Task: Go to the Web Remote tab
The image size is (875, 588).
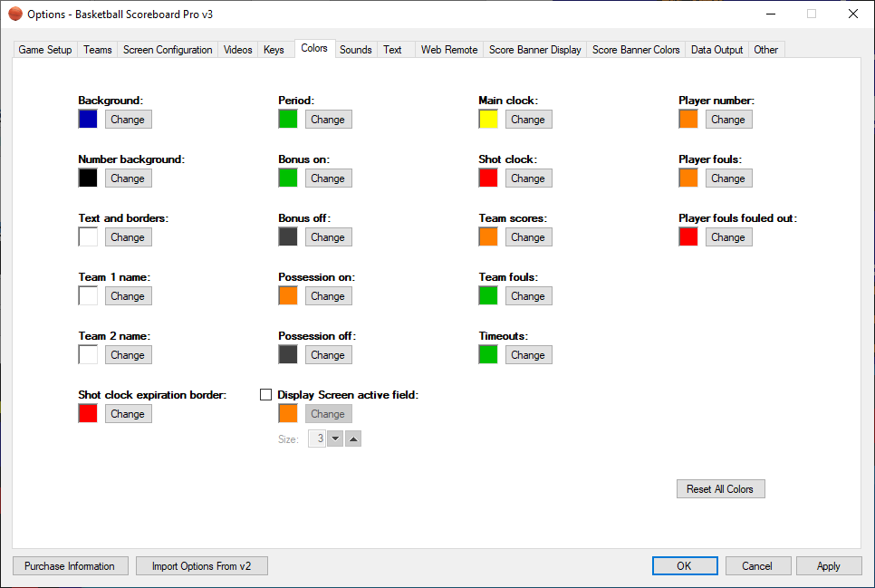Action: pyautogui.click(x=448, y=50)
